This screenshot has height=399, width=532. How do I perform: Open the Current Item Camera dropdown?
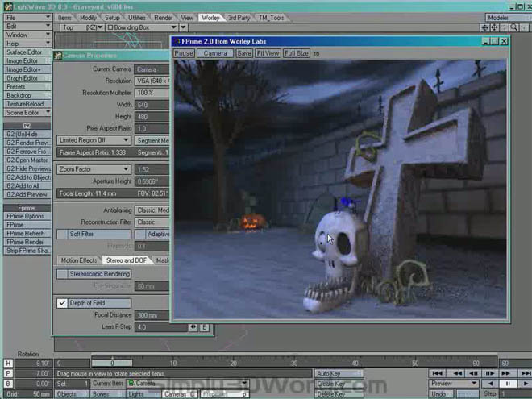[187, 384]
